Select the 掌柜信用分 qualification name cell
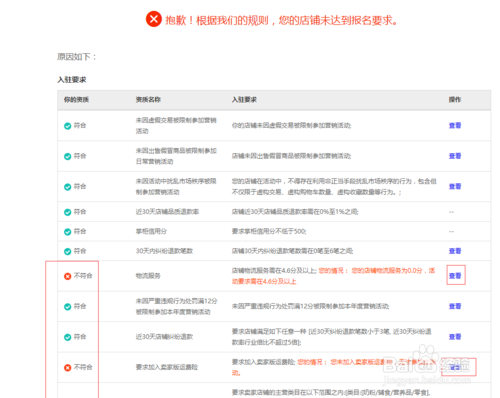Viewport: 500px width, 398px height. [151, 231]
